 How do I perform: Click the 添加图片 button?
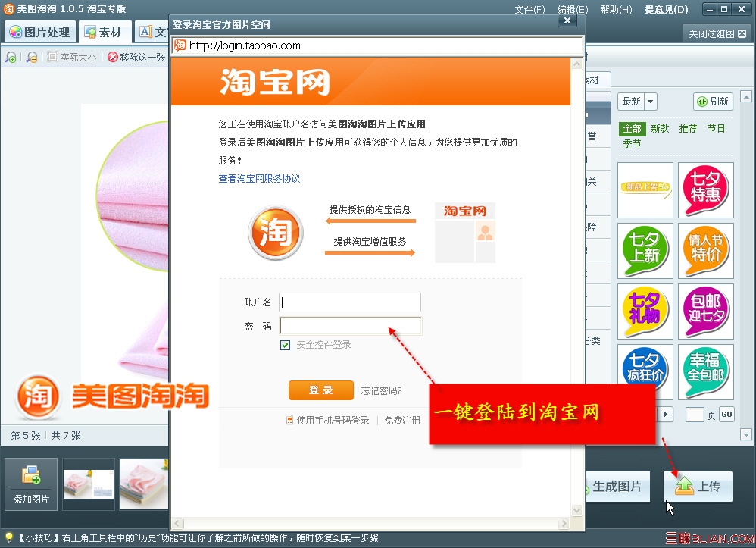[x=31, y=484]
